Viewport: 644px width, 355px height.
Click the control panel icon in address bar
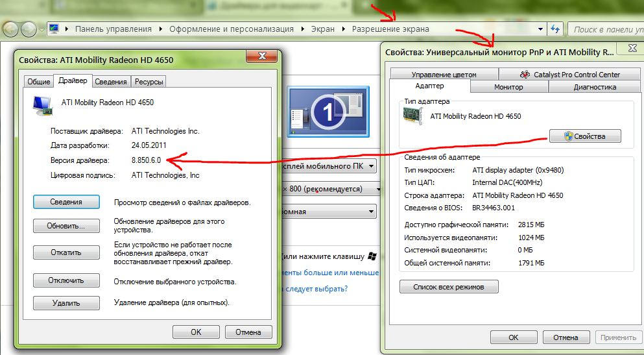[x=54, y=29]
